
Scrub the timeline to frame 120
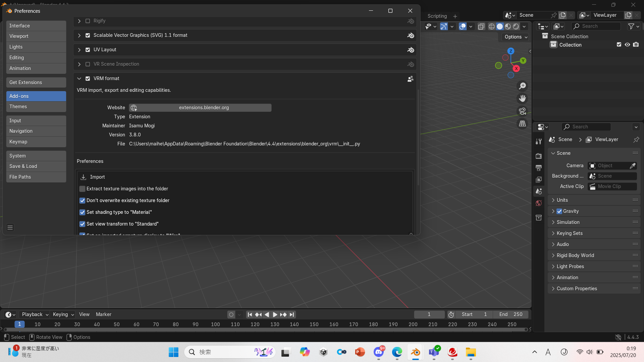(255, 324)
